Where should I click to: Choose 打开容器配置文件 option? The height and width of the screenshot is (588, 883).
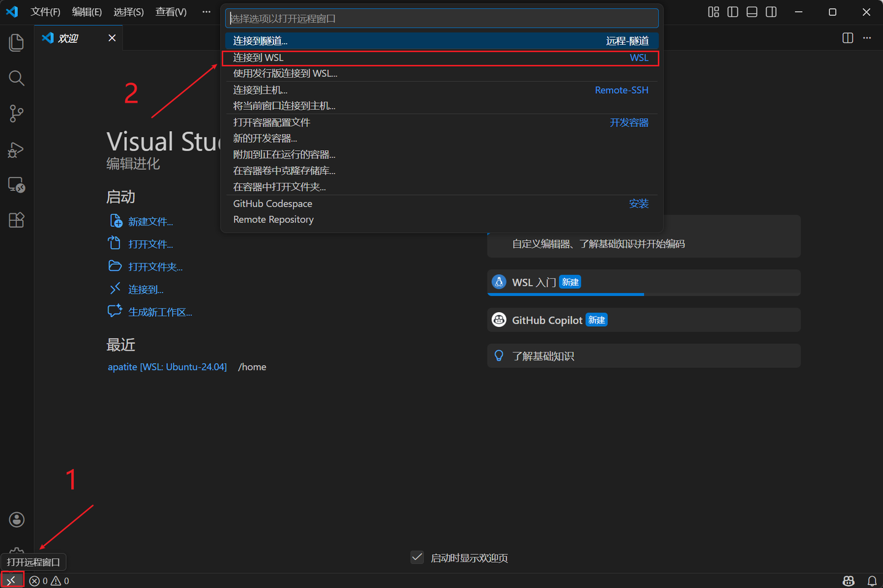442,123
